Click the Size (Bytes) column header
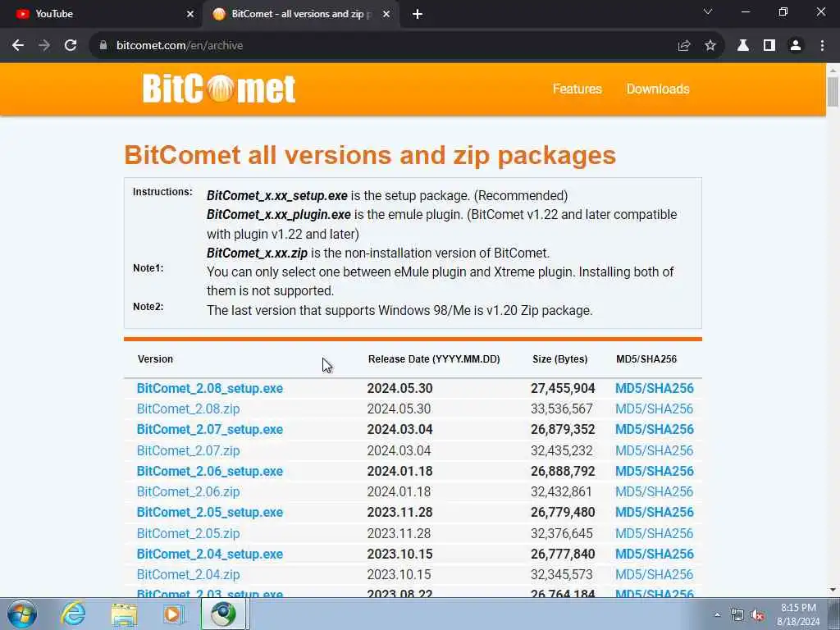This screenshot has width=840, height=630. 559,359
